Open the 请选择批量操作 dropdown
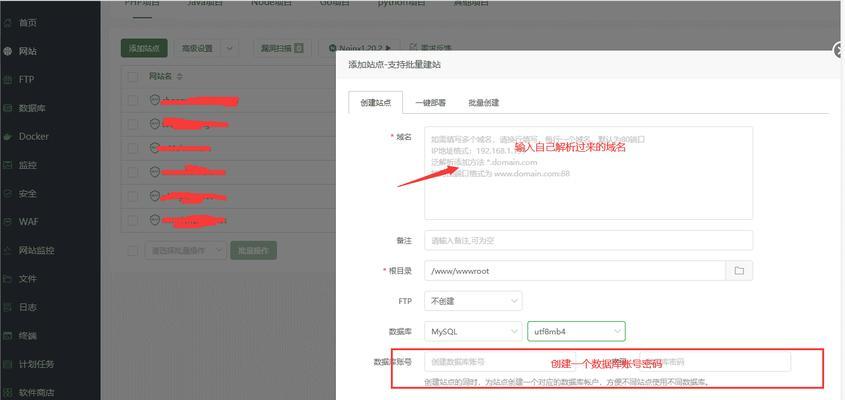 pos(185,250)
